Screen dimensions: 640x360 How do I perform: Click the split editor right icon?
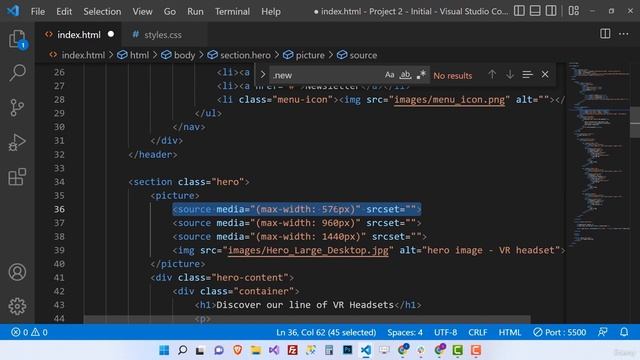605,34
